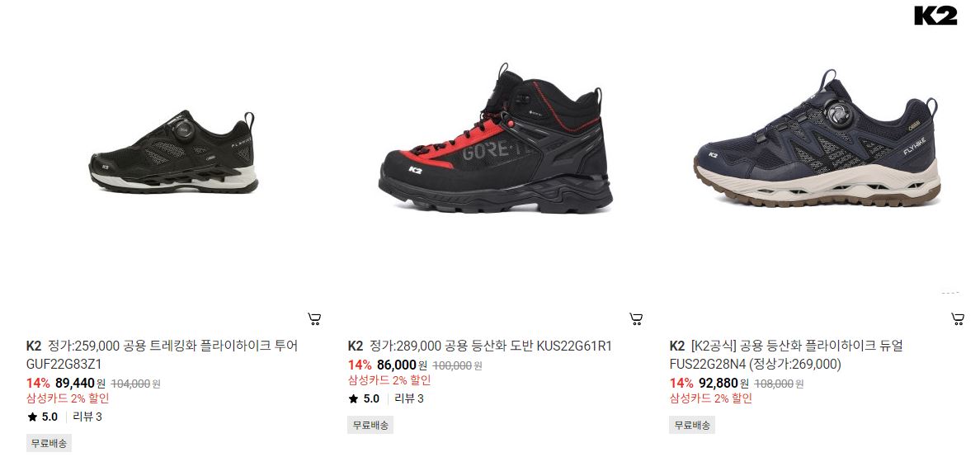The width and height of the screenshot is (980, 457).
Task: Click the 92,880원 discounted price
Action: click(x=723, y=384)
